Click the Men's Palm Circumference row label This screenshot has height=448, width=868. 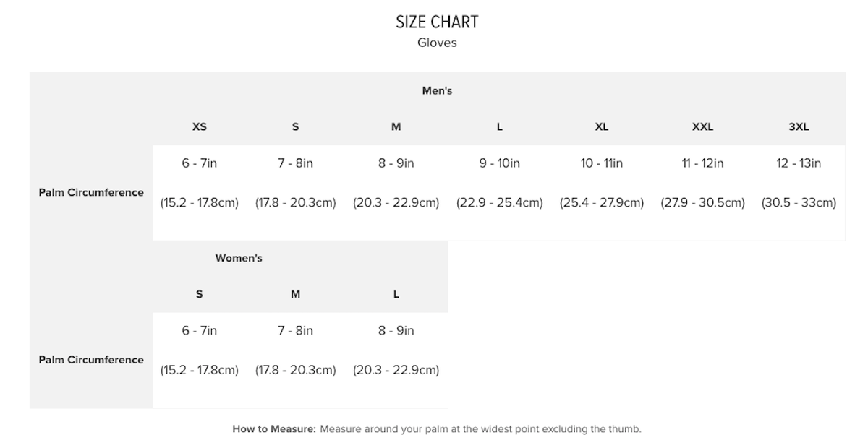tap(91, 192)
